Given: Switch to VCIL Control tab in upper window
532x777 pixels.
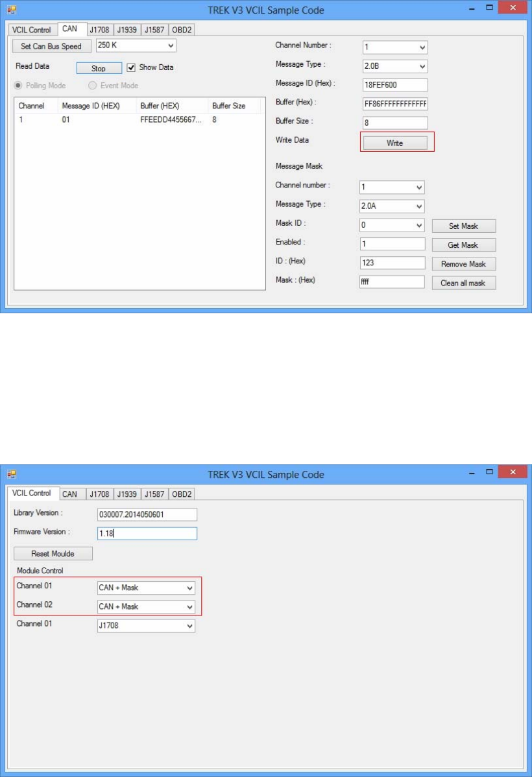Looking at the screenshot, I should click(32, 30).
